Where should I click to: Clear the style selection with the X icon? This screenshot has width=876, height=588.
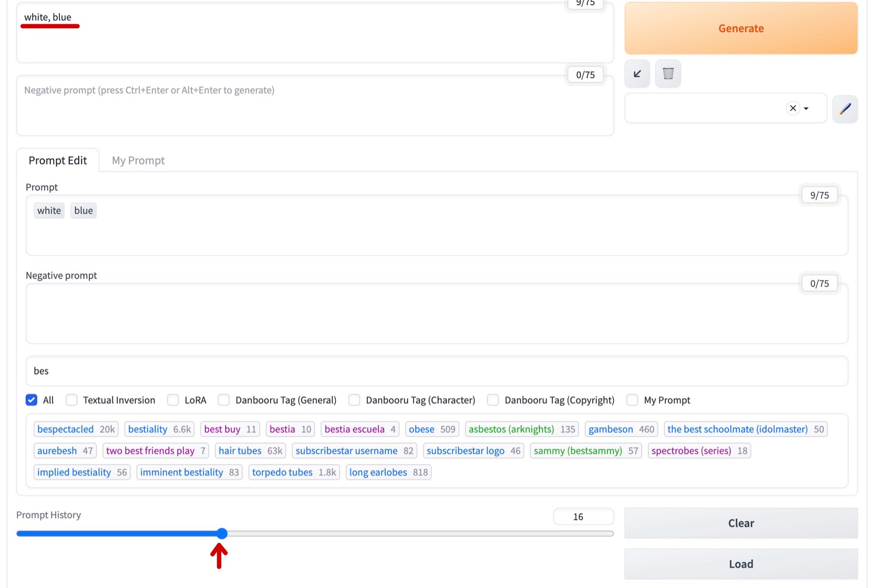pyautogui.click(x=792, y=108)
